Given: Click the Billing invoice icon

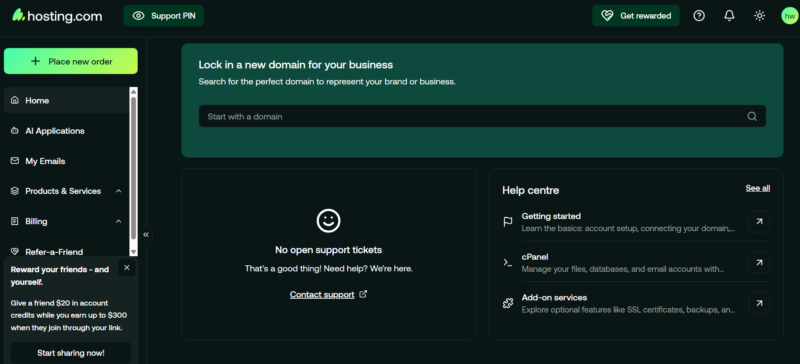Looking at the screenshot, I should (14, 221).
